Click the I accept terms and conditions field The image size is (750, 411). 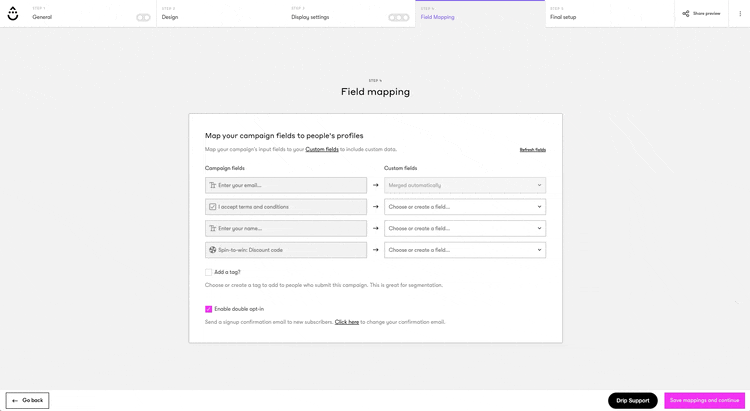pyautogui.click(x=286, y=207)
